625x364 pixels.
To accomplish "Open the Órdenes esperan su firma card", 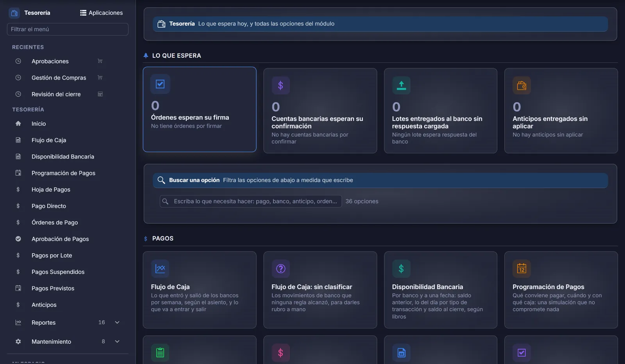I will pos(200,109).
